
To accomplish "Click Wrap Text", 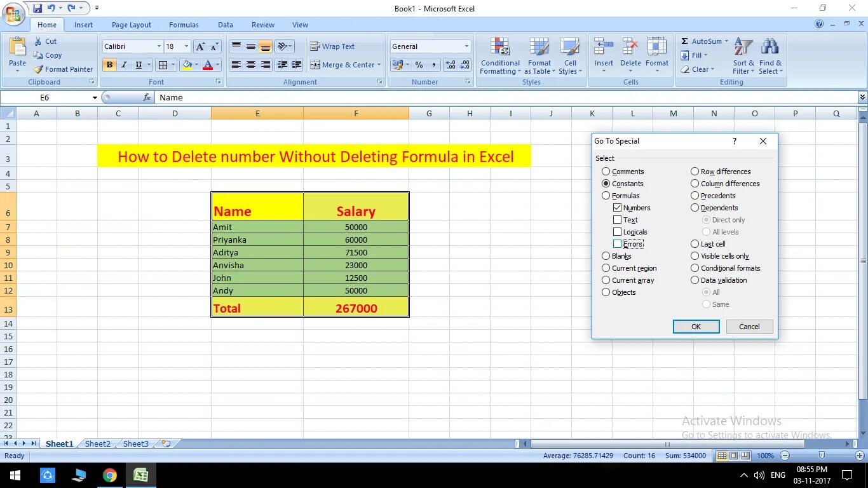I will [x=332, y=46].
